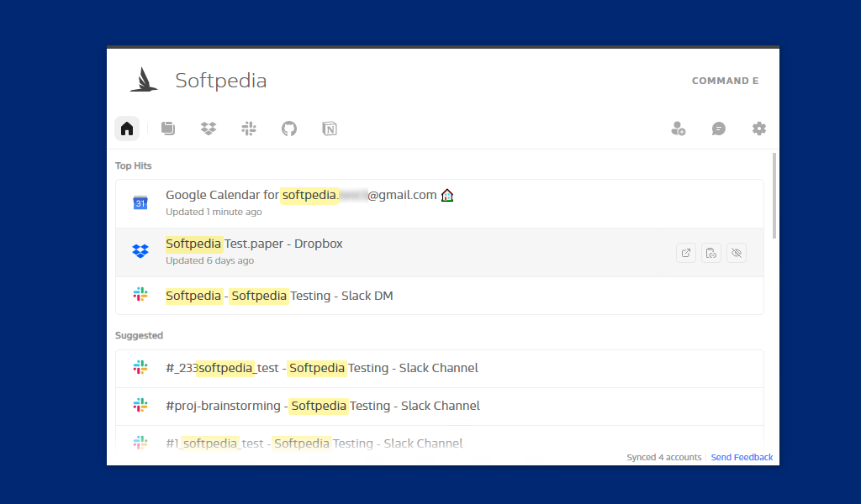Screen dimensions: 861x504
Task: Click the house emoji next to gmail.com
Action: 447,195
